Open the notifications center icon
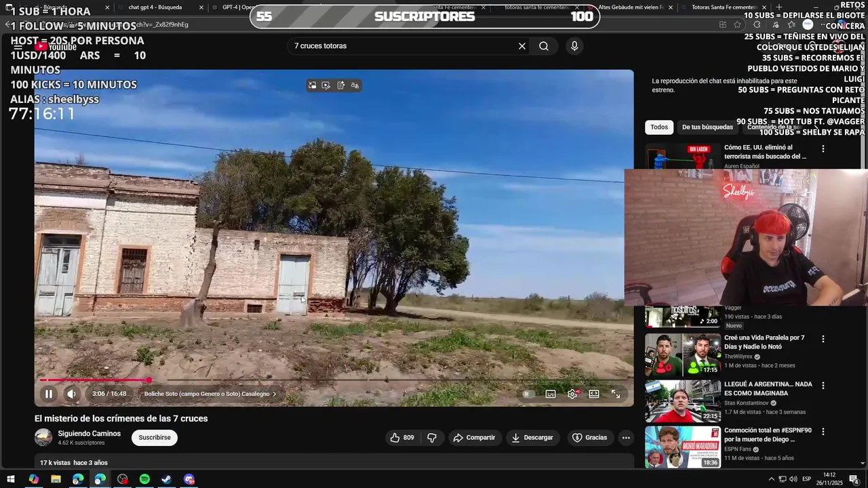 pos(854,479)
